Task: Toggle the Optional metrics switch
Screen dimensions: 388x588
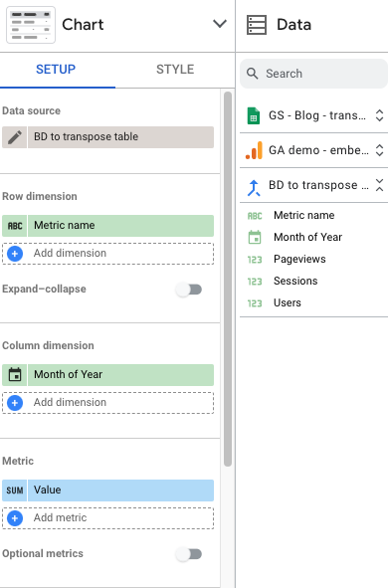Action: point(189,554)
